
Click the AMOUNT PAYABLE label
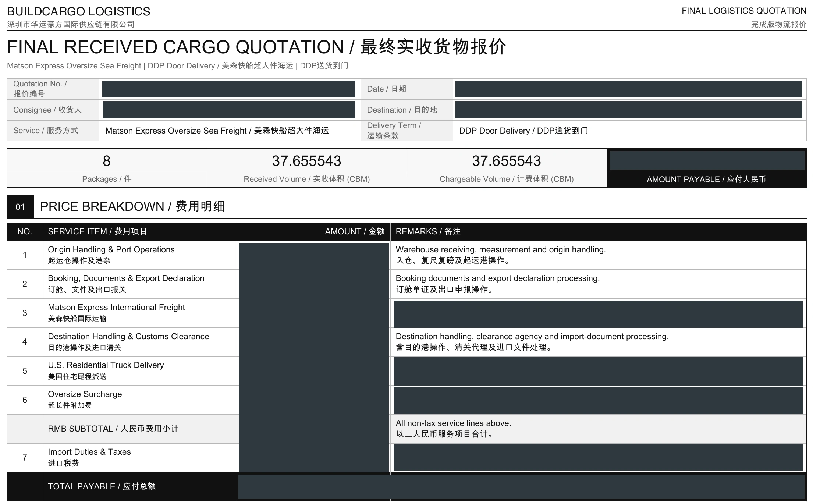click(706, 179)
